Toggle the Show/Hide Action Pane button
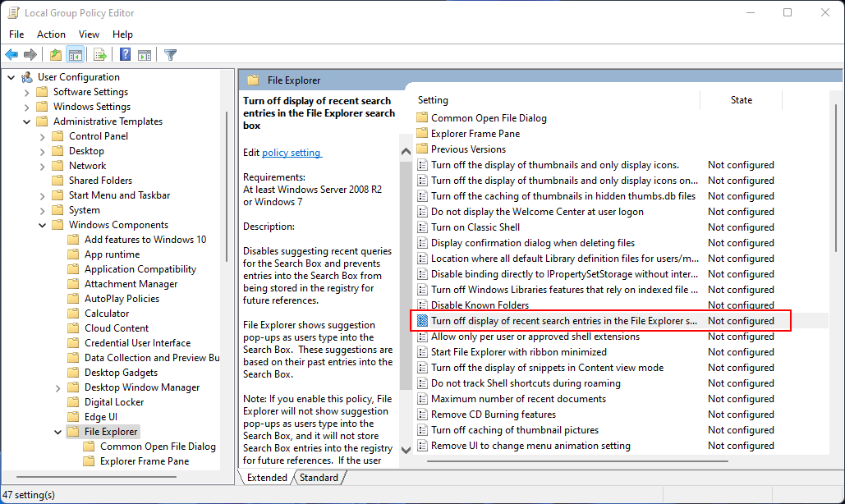 [144, 54]
